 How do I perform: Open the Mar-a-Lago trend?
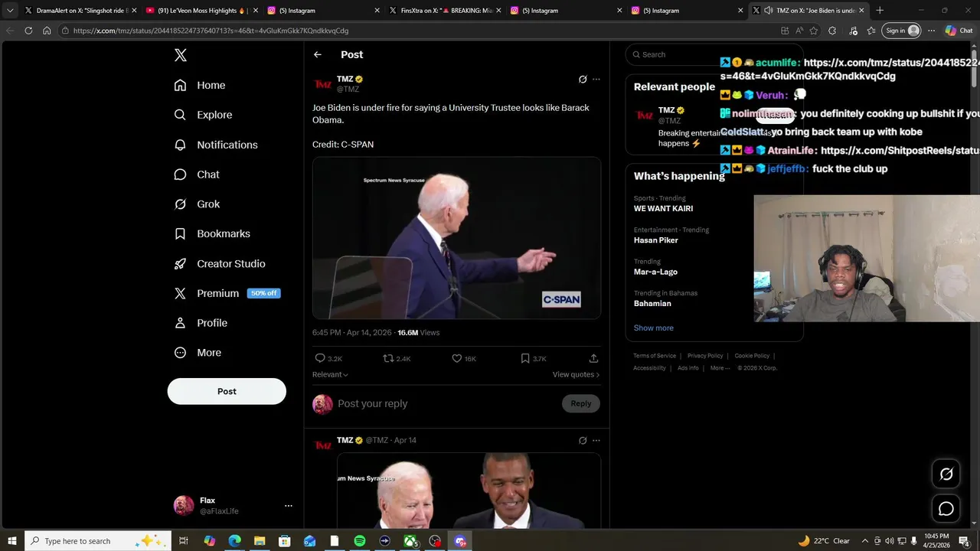point(655,272)
